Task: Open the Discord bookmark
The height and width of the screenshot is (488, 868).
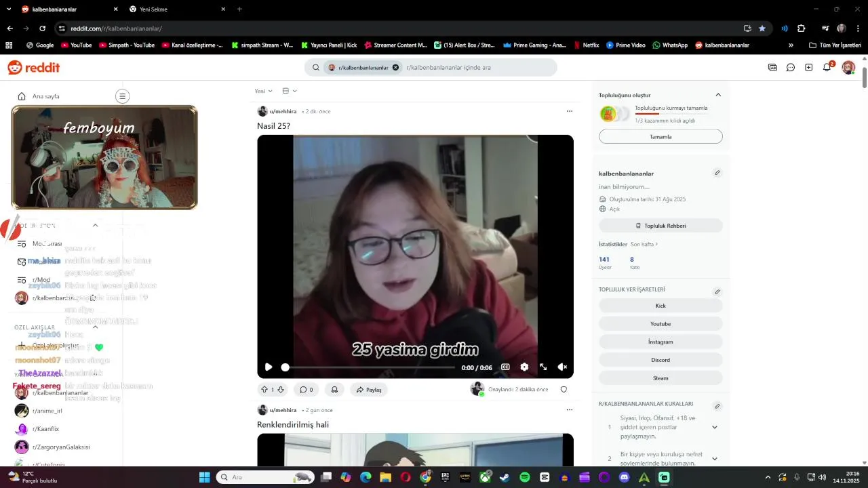Action: tap(660, 360)
